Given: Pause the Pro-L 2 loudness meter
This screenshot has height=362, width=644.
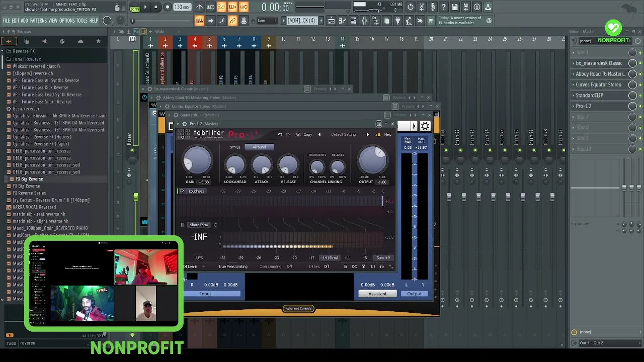Looking at the screenshot, I should coord(182,225).
